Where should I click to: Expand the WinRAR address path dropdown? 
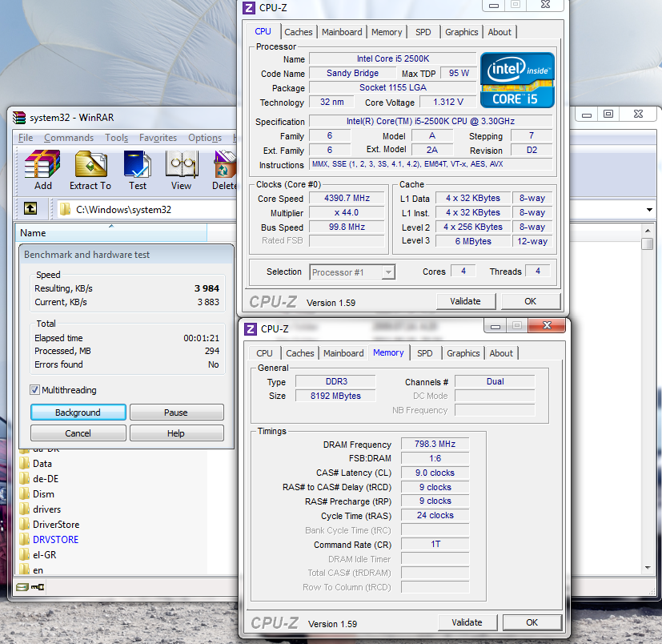click(x=648, y=210)
